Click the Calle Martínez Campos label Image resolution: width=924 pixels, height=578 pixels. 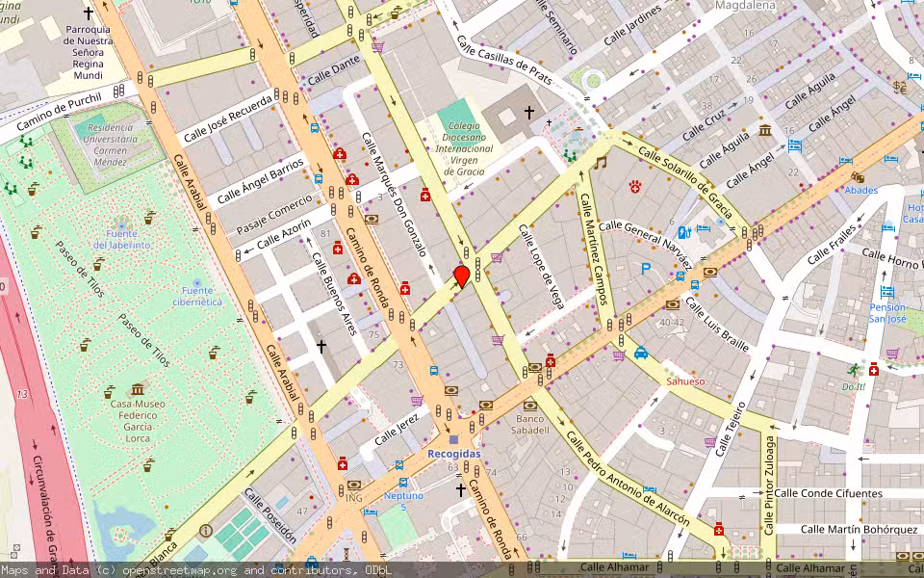point(594,249)
